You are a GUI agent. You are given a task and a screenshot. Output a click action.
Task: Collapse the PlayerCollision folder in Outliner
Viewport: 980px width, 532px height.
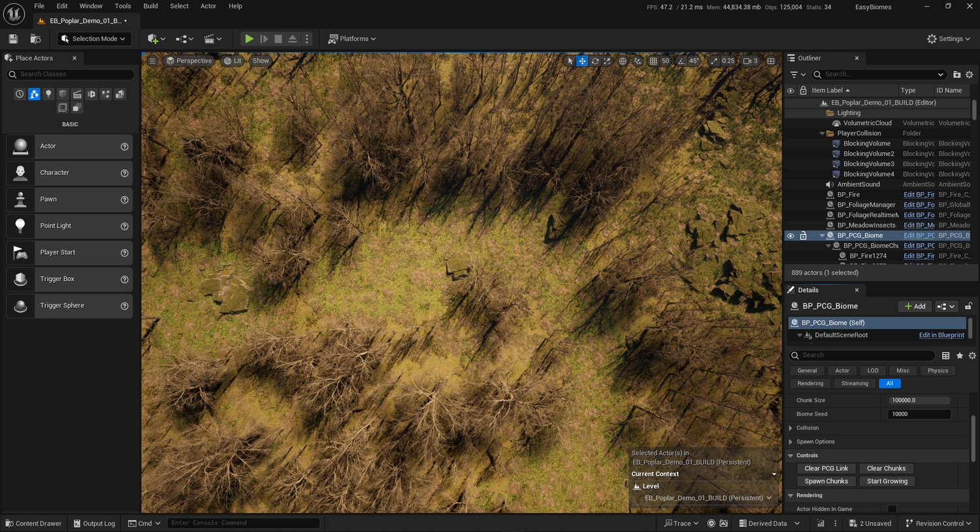(x=822, y=133)
